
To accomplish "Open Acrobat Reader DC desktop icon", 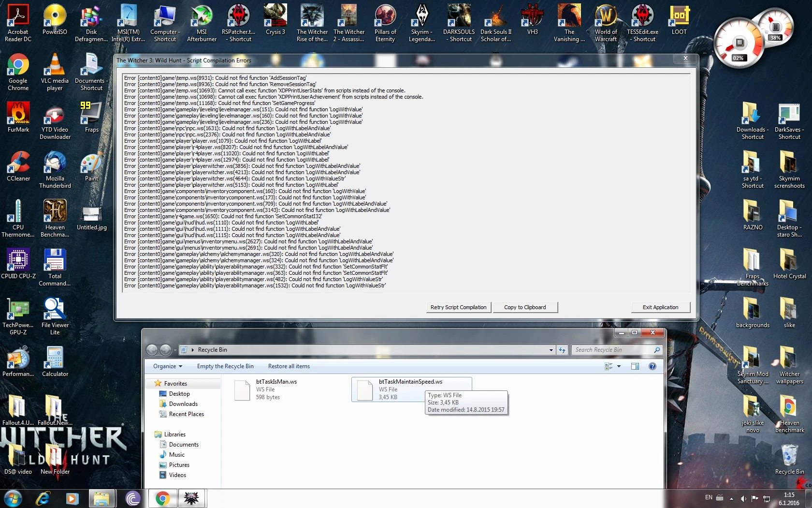I will tap(18, 23).
